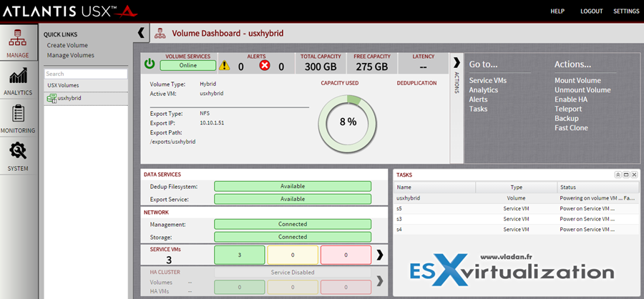Select usxhybrid in USX Volumes list
Image resolution: width=644 pixels, height=299 pixels.
click(x=87, y=99)
